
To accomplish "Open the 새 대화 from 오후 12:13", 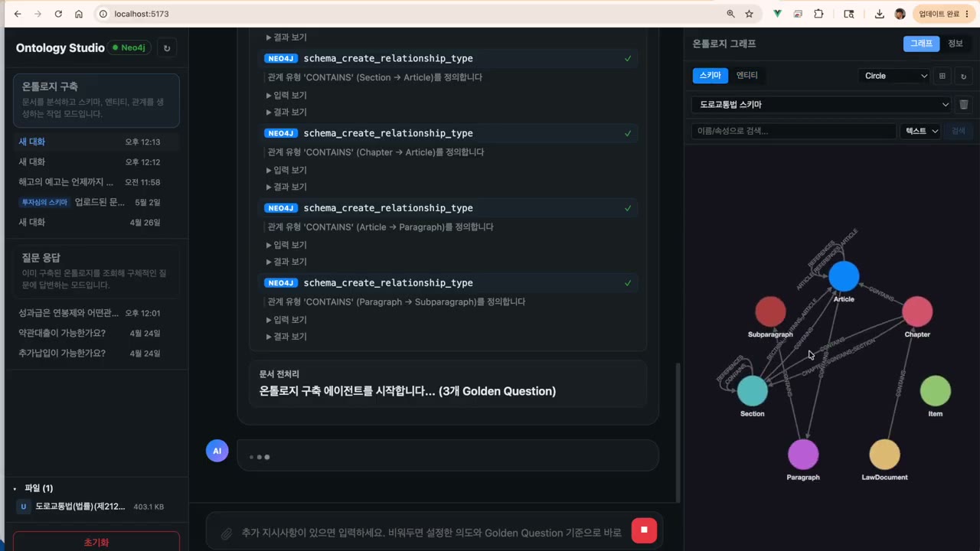I will click(x=96, y=142).
